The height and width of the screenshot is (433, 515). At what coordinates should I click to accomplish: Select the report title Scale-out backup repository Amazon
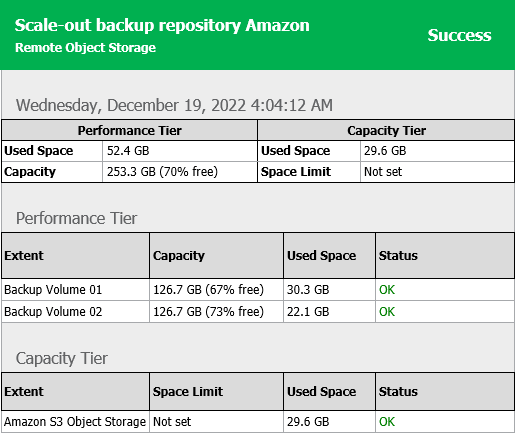[162, 25]
